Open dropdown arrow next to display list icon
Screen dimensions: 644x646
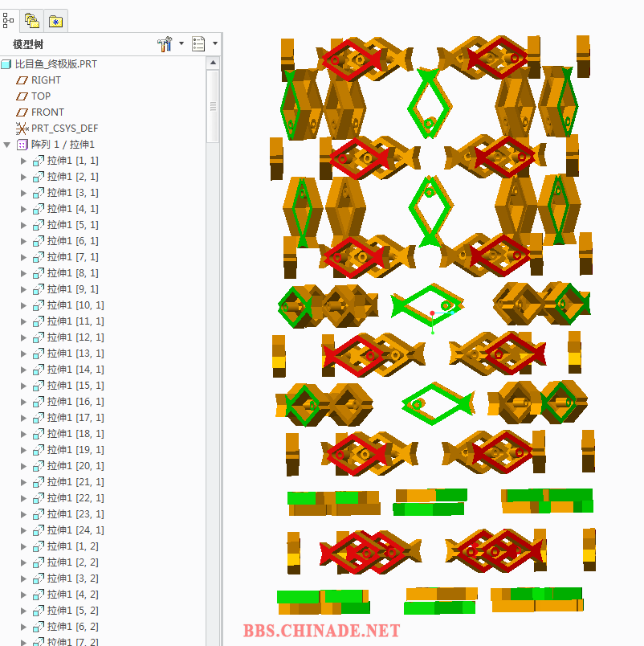click(215, 43)
